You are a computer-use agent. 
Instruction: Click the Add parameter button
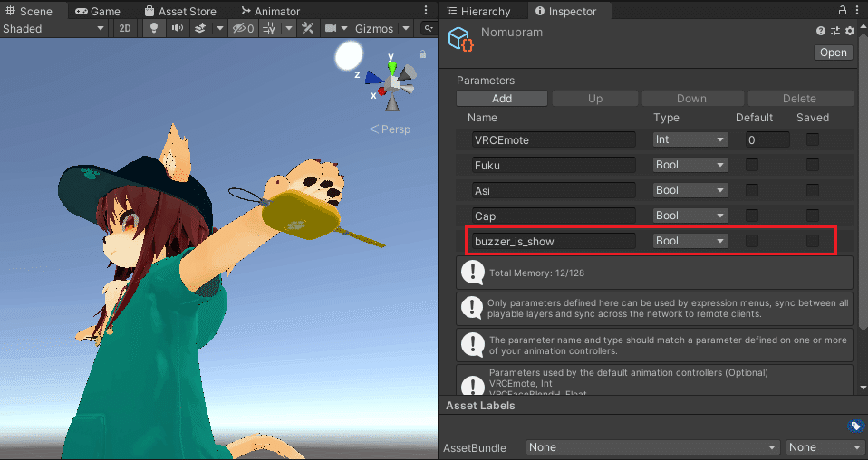click(x=502, y=98)
